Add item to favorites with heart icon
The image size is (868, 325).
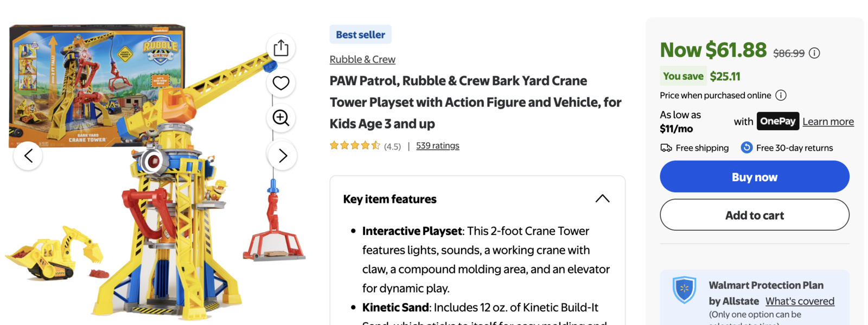281,83
